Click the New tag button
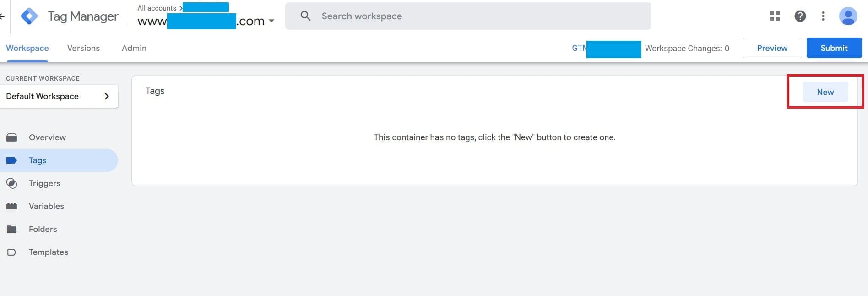This screenshot has width=868, height=296. click(x=825, y=92)
